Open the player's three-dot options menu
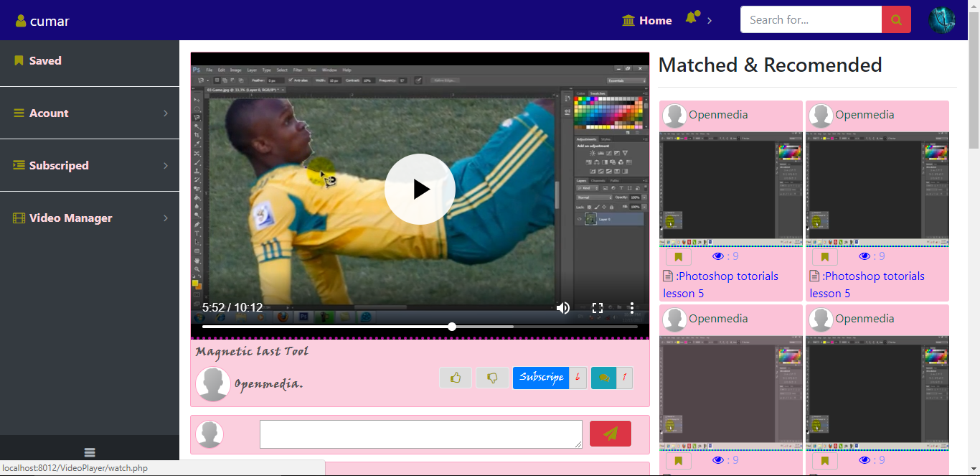The width and height of the screenshot is (980, 476). coord(632,307)
